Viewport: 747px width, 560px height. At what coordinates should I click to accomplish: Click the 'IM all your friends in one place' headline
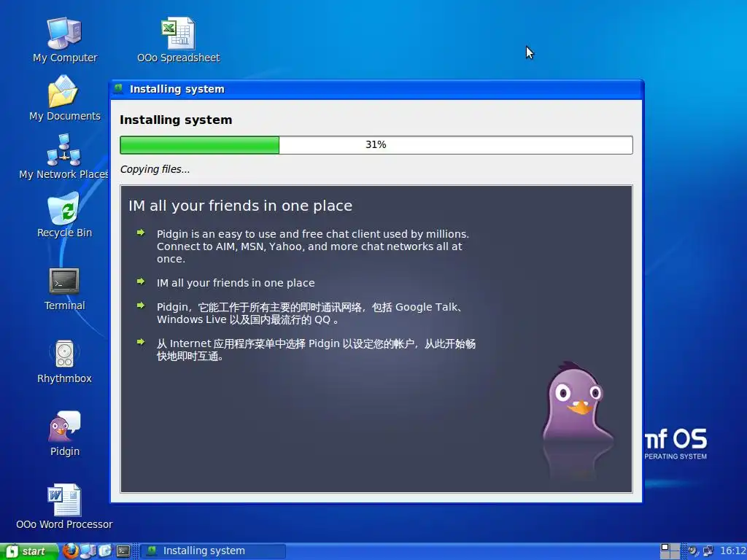click(x=240, y=206)
